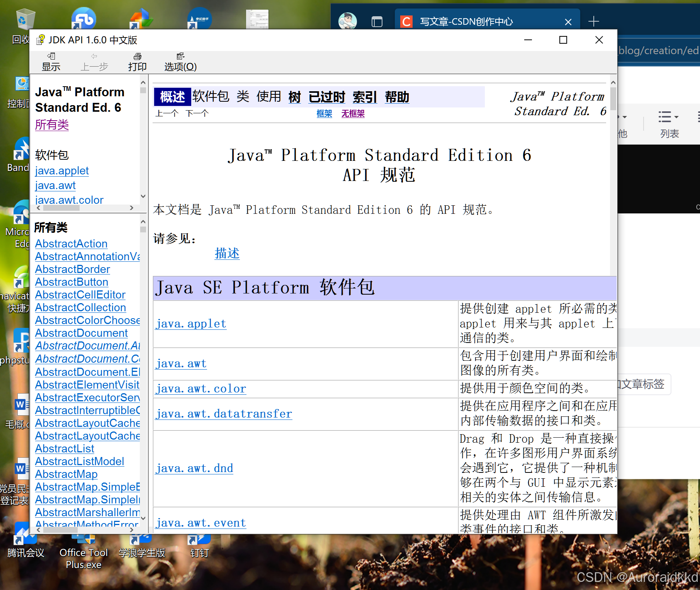Select the 树 navigation item
Image resolution: width=700 pixels, height=590 pixels.
point(294,97)
